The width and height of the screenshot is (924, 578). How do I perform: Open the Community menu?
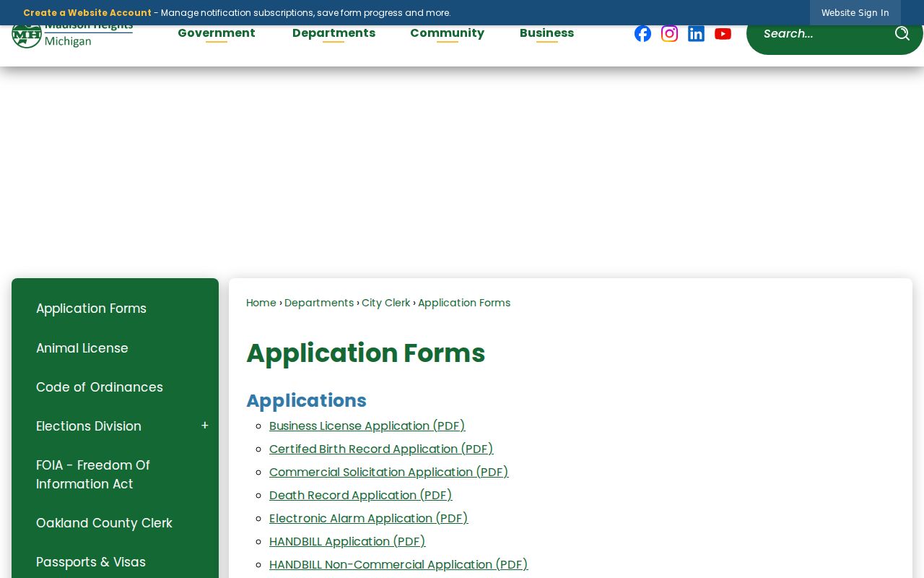click(447, 33)
